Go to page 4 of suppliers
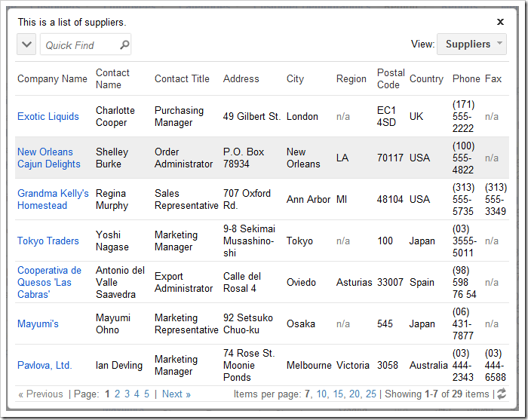 pos(137,394)
